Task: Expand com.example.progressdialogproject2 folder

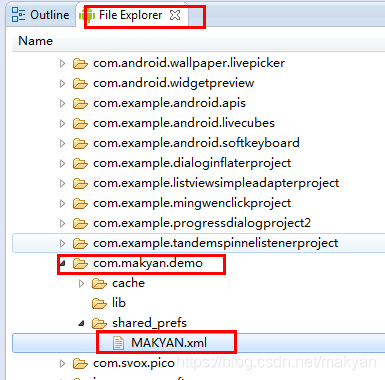Action: coord(62,223)
